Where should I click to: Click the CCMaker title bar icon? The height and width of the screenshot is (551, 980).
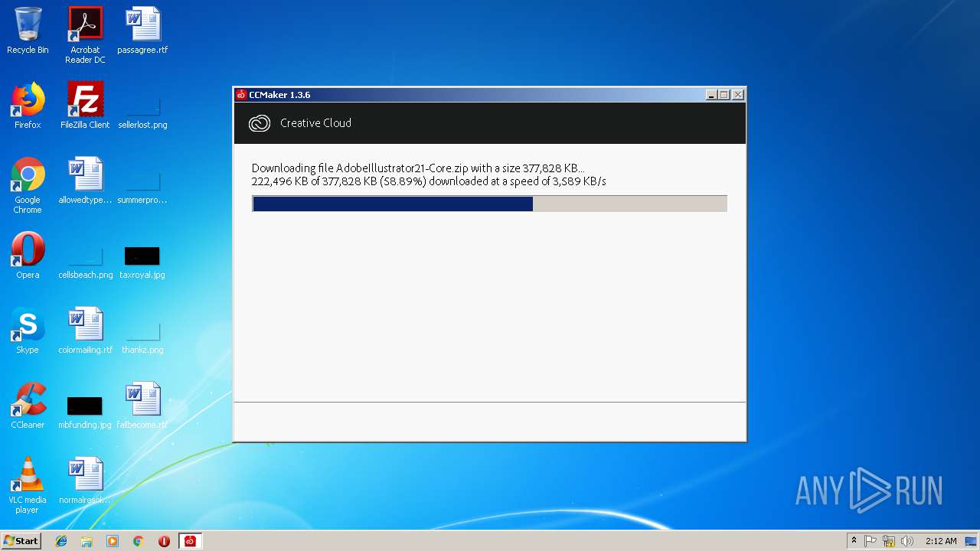coord(241,95)
